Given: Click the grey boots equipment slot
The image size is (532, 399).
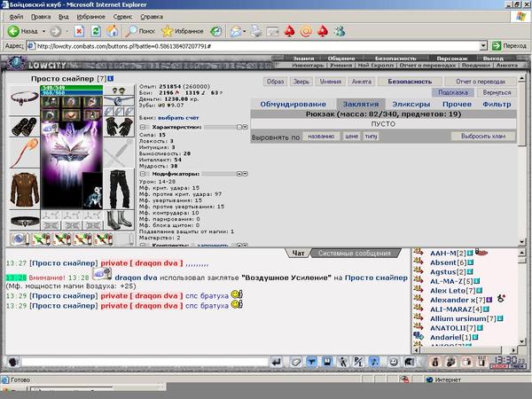Looking at the screenshot, I should coord(119,220).
